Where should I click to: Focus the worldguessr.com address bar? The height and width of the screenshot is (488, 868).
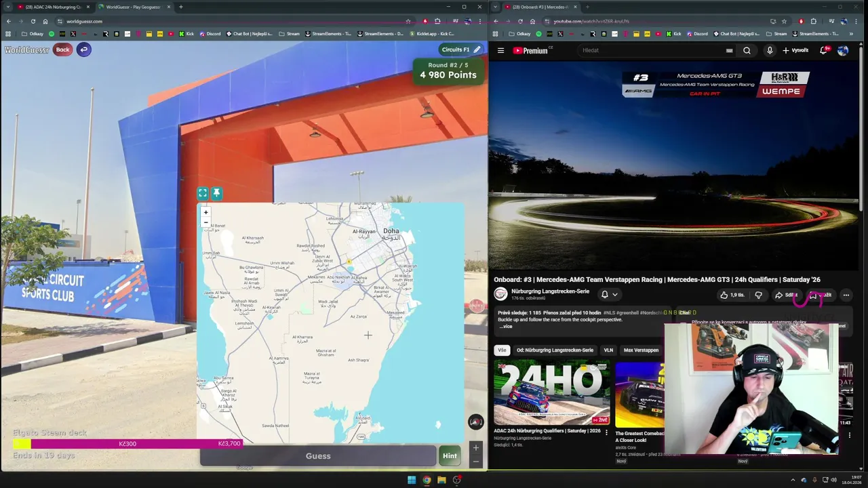coord(231,21)
